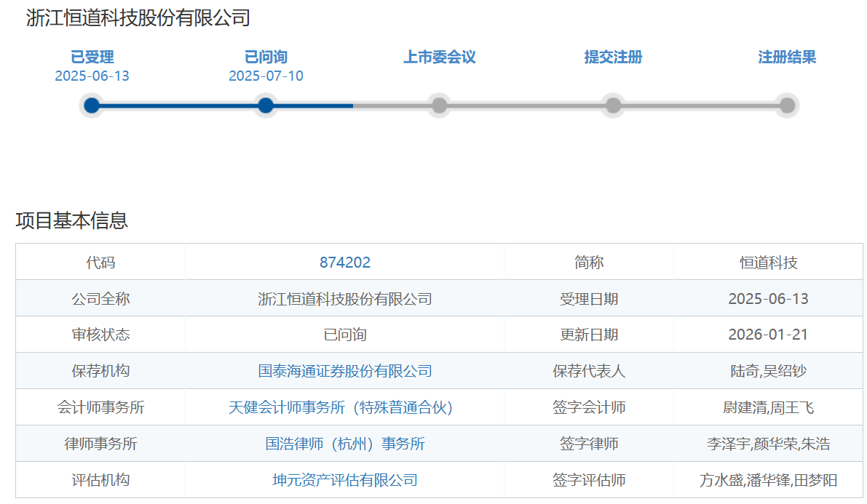This screenshot has width=867, height=504.
Task: Open the 国泰海通证券股份有限公司 sponsor link
Action: coord(344,371)
